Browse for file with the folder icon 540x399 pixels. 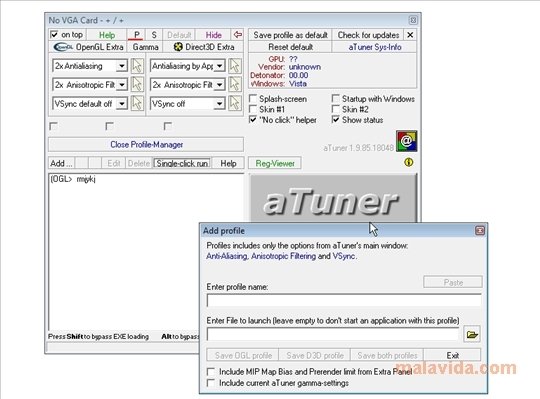(472, 334)
